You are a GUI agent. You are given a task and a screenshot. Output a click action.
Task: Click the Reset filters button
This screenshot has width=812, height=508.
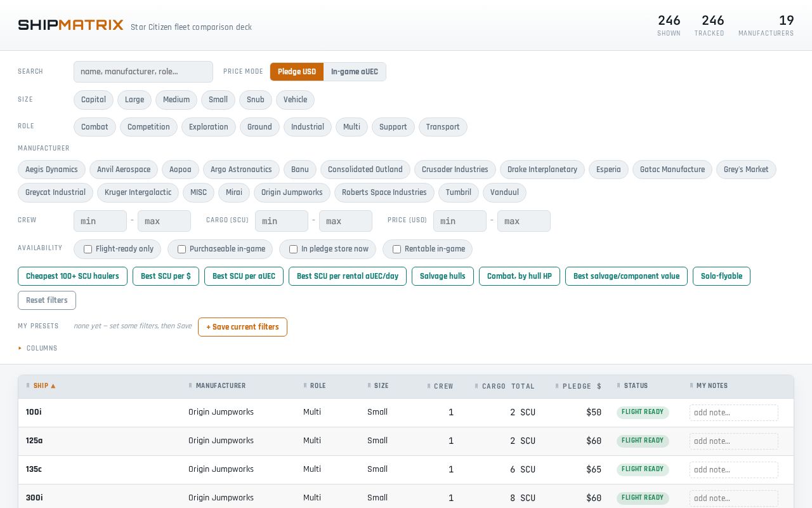47,300
